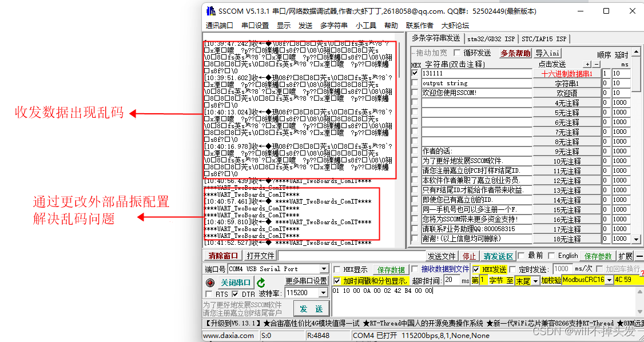Click the 保存数据 save data button
Image resolution: width=644 pixels, height=342 pixels.
coord(391,270)
